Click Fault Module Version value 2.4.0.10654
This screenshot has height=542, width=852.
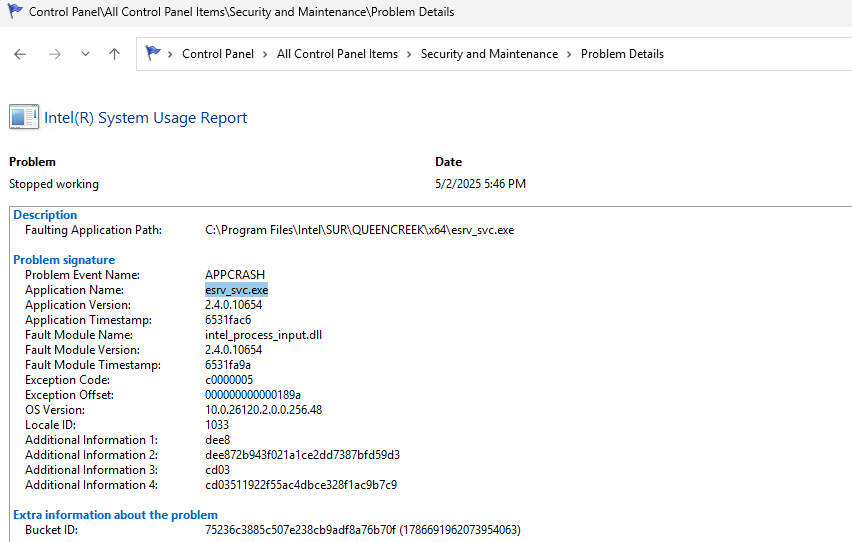(x=234, y=350)
